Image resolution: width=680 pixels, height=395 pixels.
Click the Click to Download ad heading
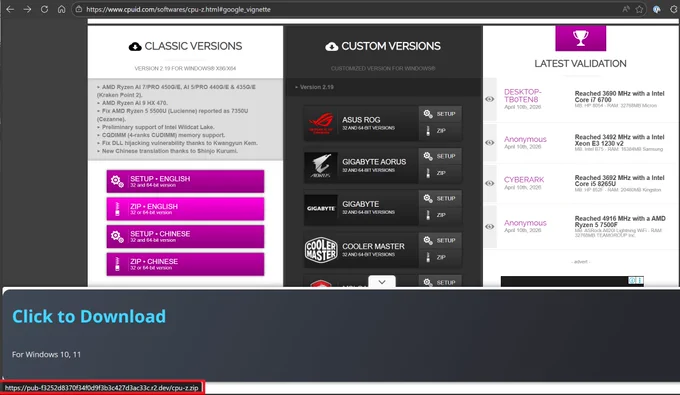coord(89,317)
